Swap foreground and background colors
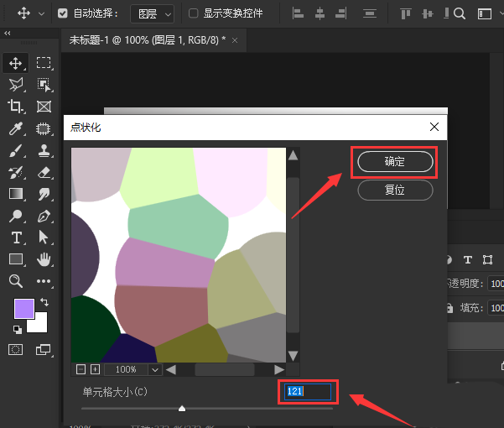Image resolution: width=504 pixels, height=428 pixels. click(44, 302)
